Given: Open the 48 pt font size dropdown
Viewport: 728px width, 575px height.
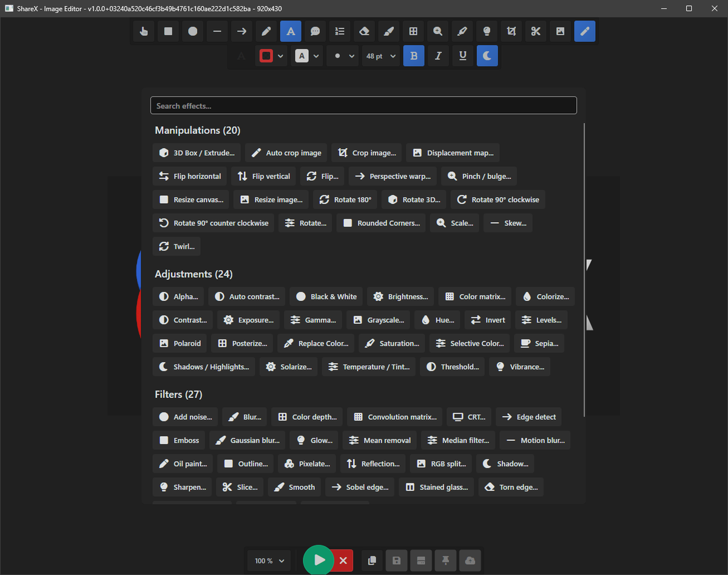Looking at the screenshot, I should tap(381, 56).
